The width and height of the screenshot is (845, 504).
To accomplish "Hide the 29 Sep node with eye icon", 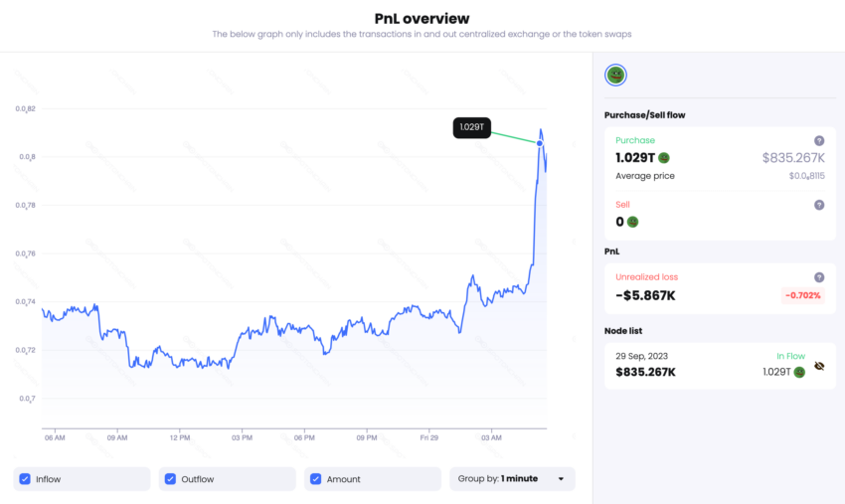I will coord(819,366).
